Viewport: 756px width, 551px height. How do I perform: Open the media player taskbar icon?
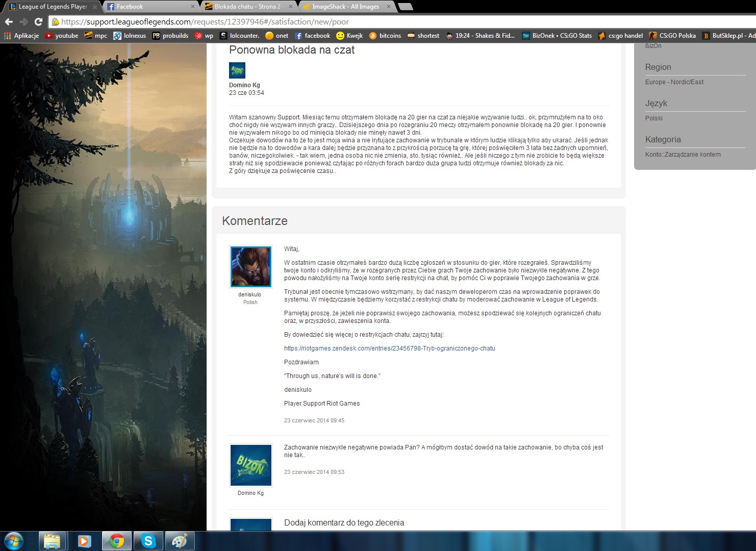(x=84, y=541)
